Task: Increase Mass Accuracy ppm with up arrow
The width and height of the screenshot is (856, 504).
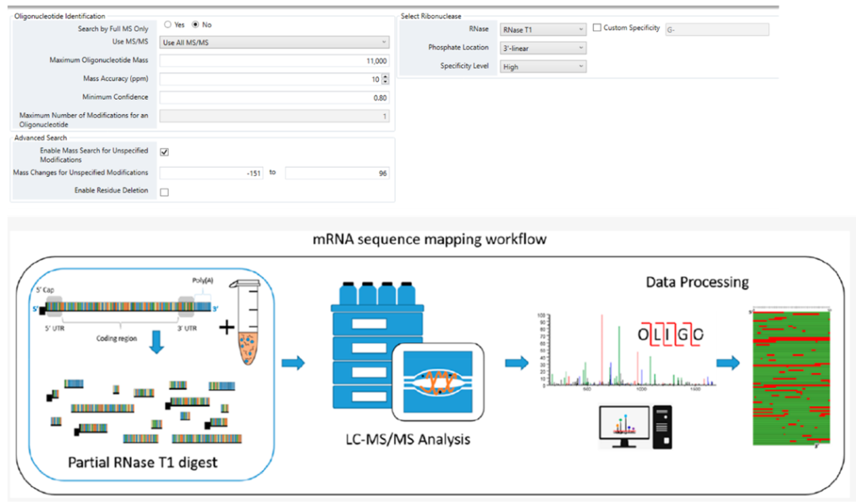Action: pyautogui.click(x=385, y=76)
